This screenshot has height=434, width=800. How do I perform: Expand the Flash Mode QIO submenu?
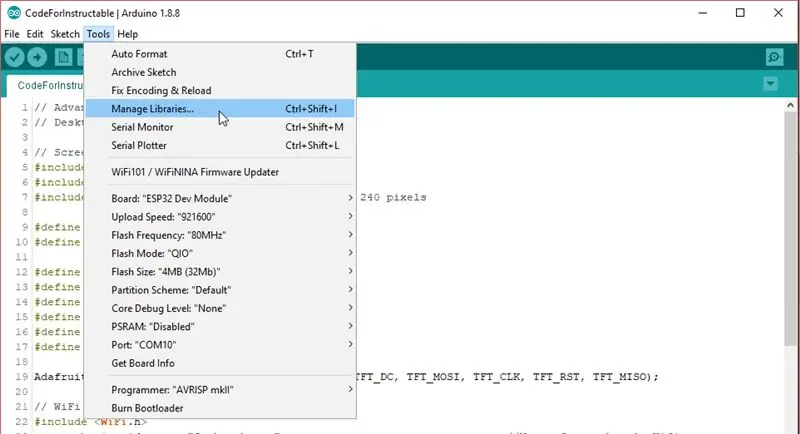coord(220,253)
